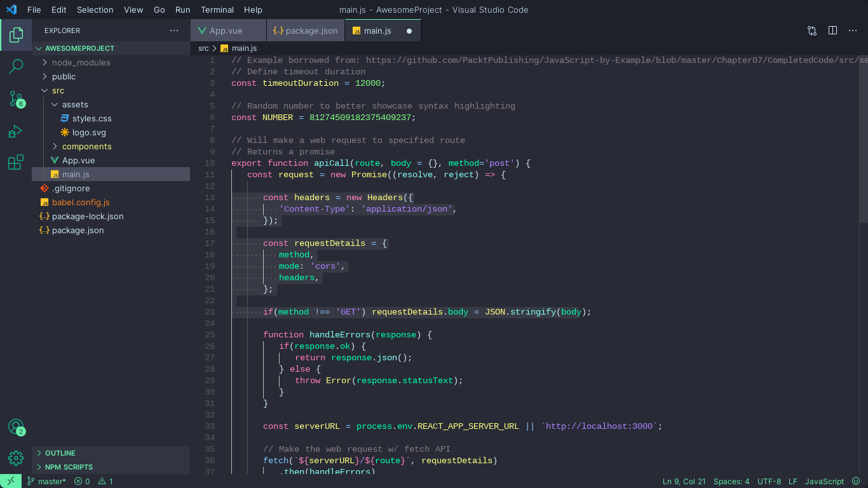Change indentation via Spaces: 4

coord(731,481)
